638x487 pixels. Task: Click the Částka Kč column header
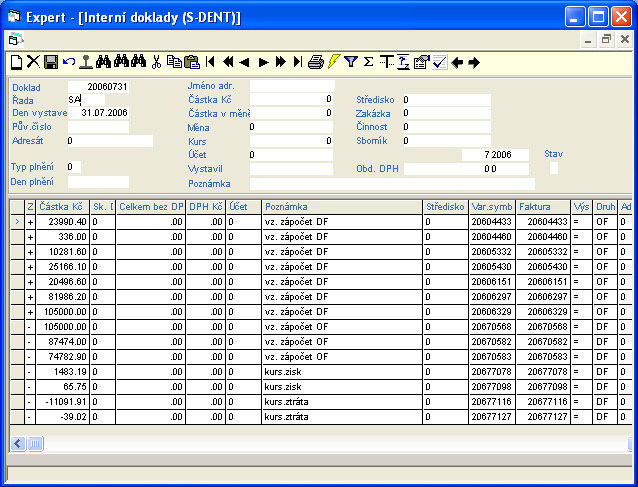[x=63, y=206]
